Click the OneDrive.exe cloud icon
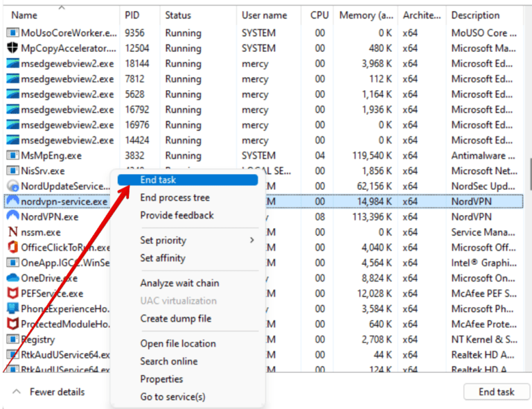 point(12,278)
